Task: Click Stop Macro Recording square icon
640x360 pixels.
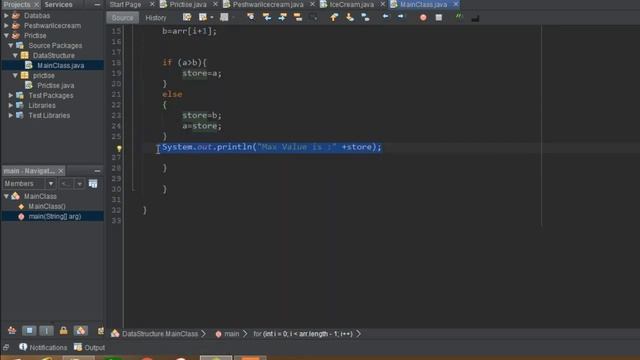Action: click(439, 18)
